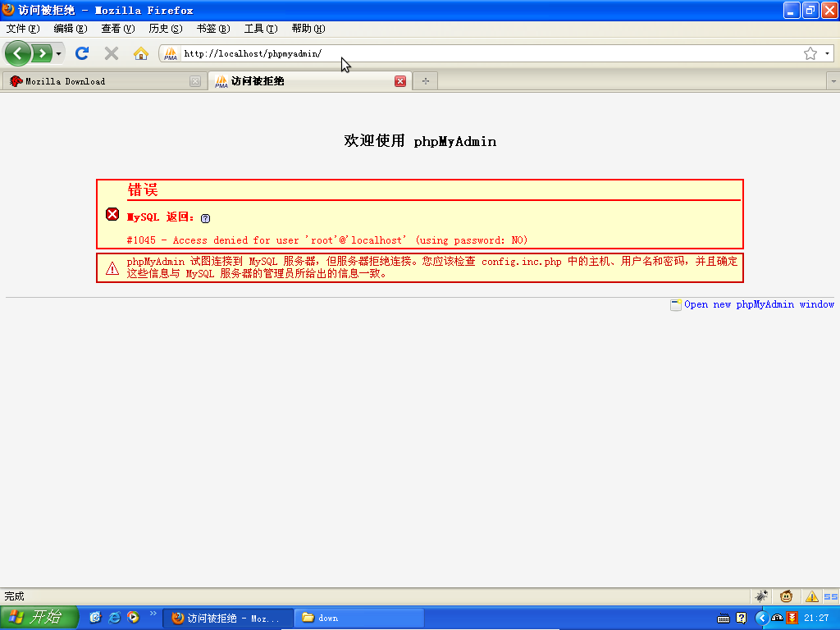Focus the URL field showing localhost/phpmyadmin

pyautogui.click(x=491, y=53)
